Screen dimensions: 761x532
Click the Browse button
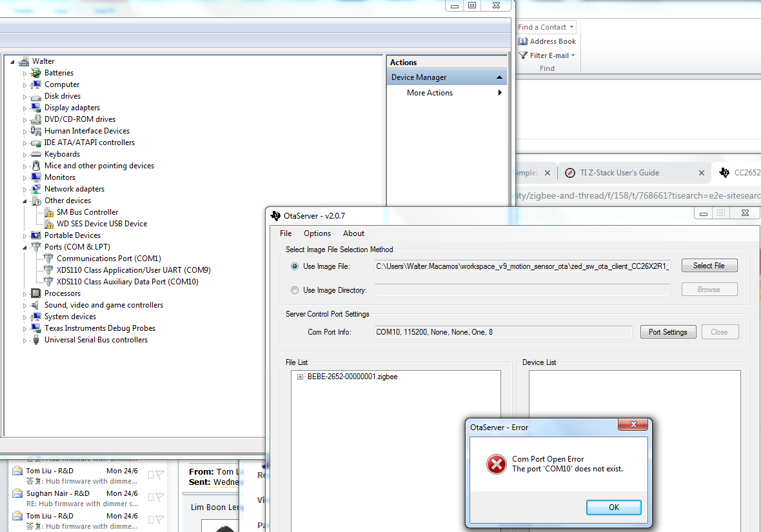709,290
